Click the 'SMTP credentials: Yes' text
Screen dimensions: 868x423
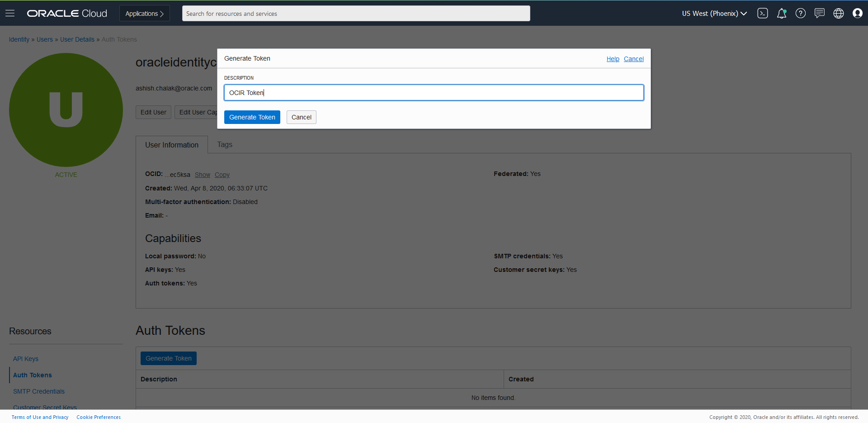tap(528, 256)
